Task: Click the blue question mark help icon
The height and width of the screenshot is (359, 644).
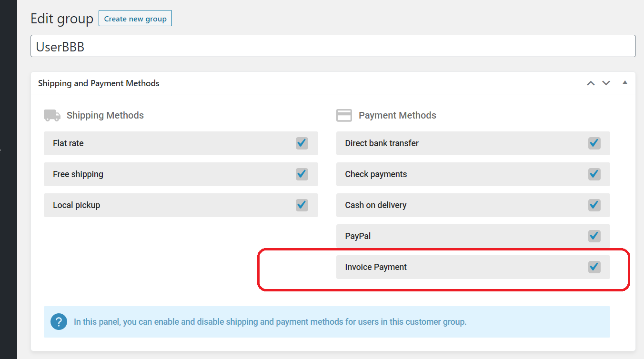Action: click(59, 322)
